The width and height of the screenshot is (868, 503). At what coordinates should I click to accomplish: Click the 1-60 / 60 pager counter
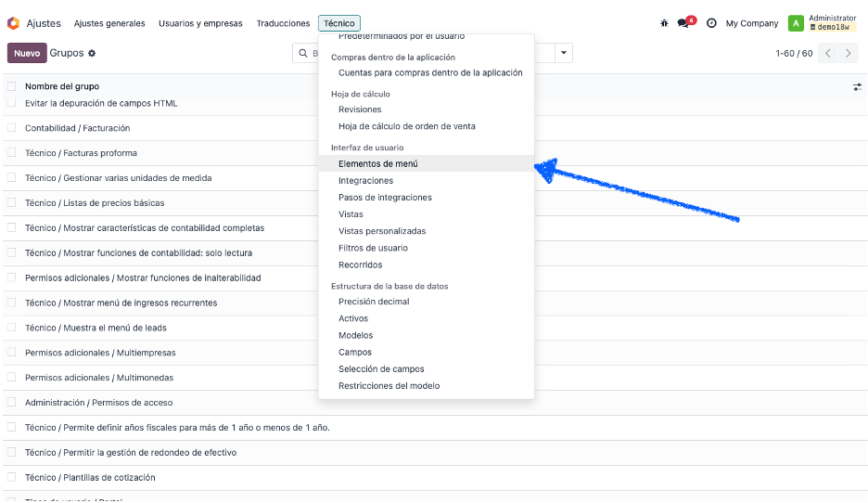pyautogui.click(x=794, y=53)
